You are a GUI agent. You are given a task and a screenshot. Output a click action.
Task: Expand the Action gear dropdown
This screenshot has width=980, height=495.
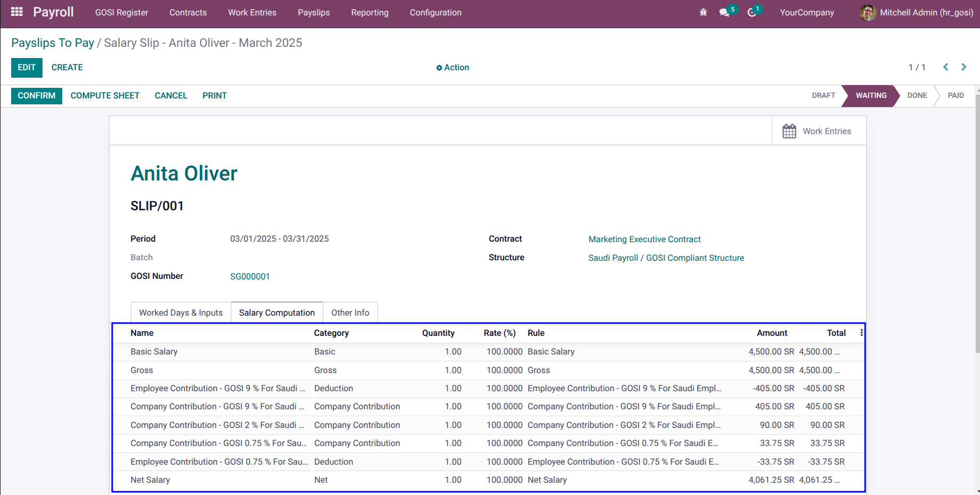[453, 68]
